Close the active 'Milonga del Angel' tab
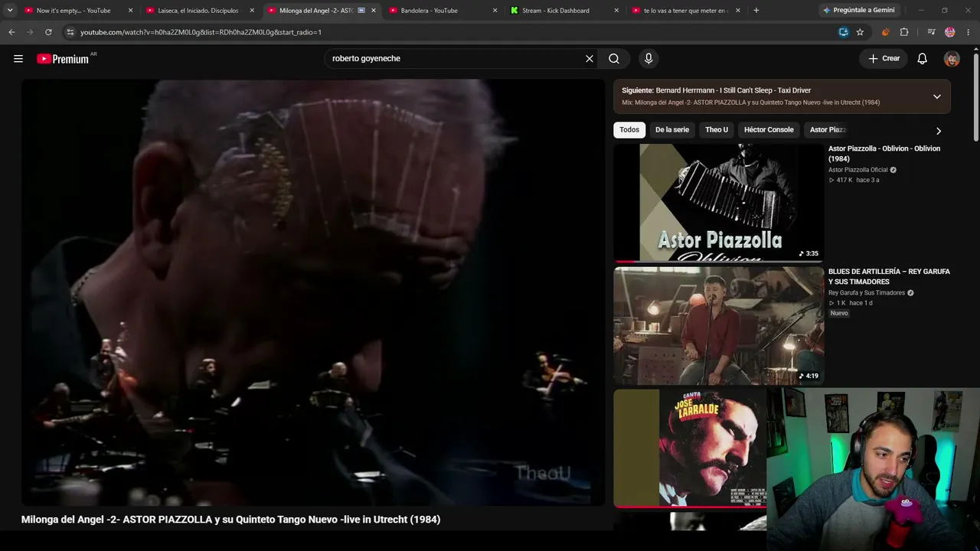 coord(374,11)
